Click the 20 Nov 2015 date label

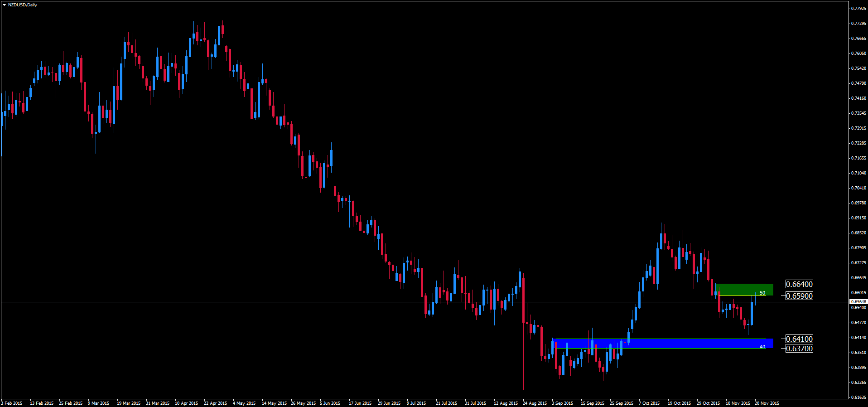pyautogui.click(x=767, y=403)
